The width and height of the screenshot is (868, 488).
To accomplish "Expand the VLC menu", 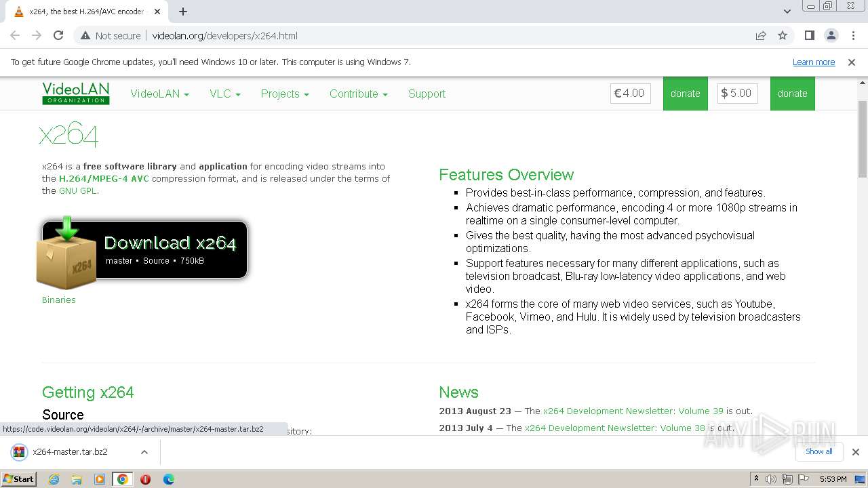I will pos(224,94).
